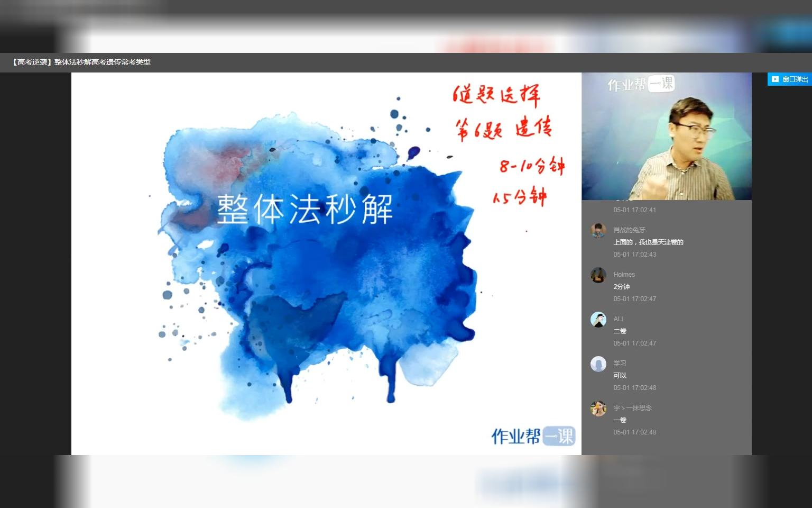Click the 05-01 17:02:47 timestamp under Holmes
The height and width of the screenshot is (508, 812).
pyautogui.click(x=634, y=299)
